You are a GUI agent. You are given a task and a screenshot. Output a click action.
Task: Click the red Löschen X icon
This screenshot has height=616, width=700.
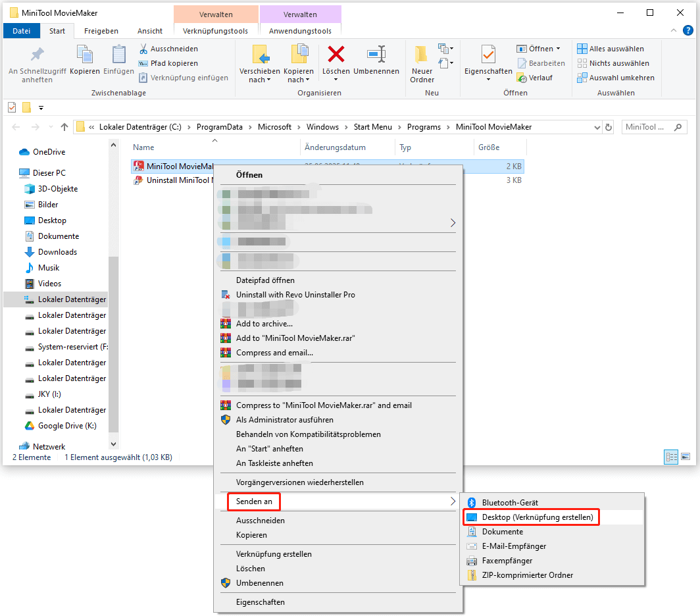coord(336,54)
